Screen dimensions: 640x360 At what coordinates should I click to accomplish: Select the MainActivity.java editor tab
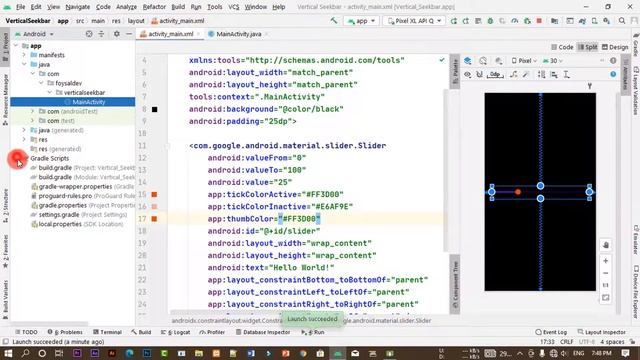click(x=238, y=34)
